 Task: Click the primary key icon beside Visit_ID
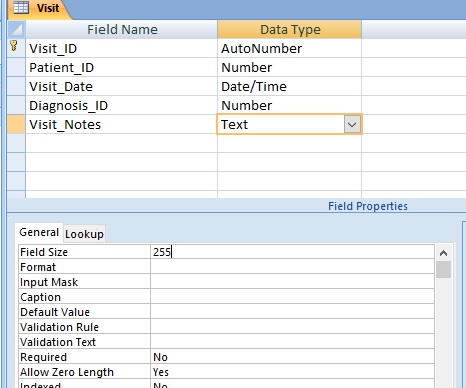[x=14, y=46]
